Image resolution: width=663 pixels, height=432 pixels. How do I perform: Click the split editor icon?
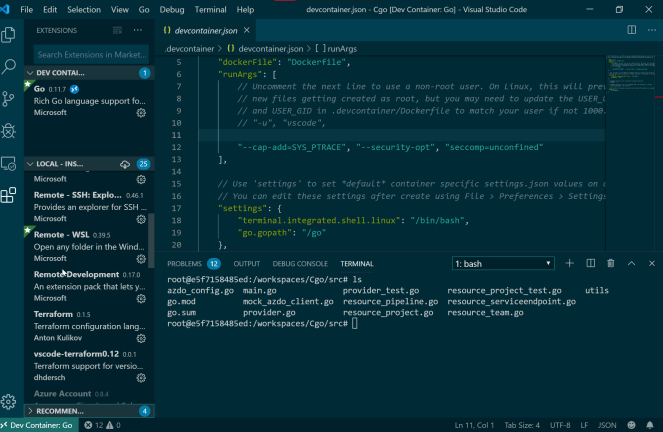coord(631,30)
